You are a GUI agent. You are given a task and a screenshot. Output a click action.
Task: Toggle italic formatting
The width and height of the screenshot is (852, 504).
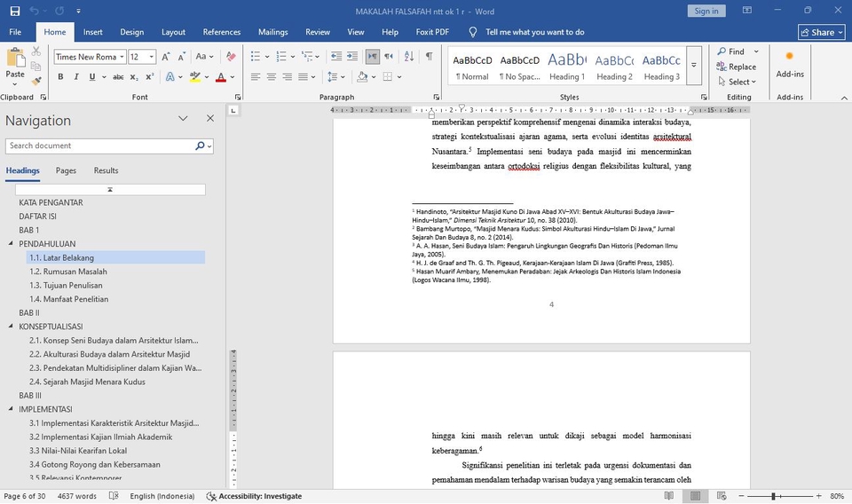[76, 77]
